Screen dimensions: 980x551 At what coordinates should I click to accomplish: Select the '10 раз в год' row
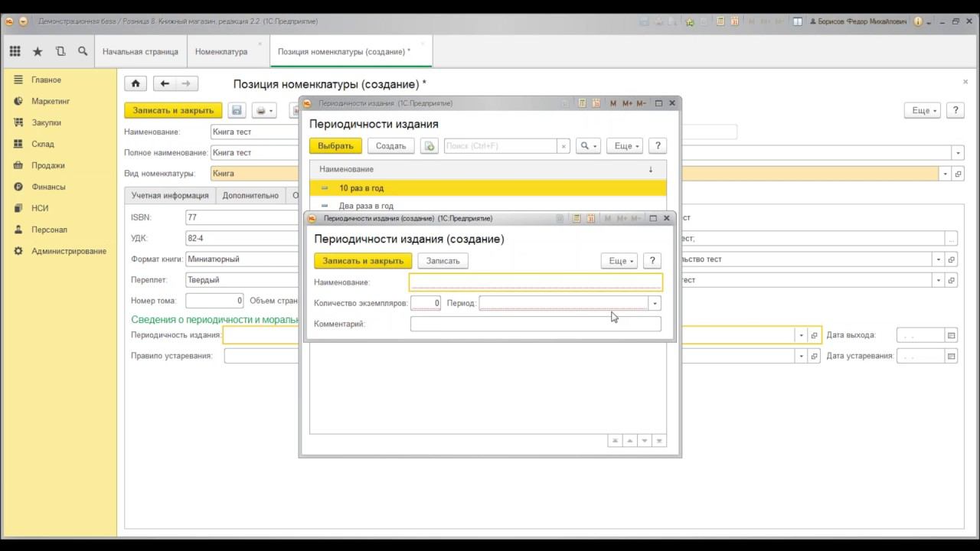pyautogui.click(x=488, y=187)
